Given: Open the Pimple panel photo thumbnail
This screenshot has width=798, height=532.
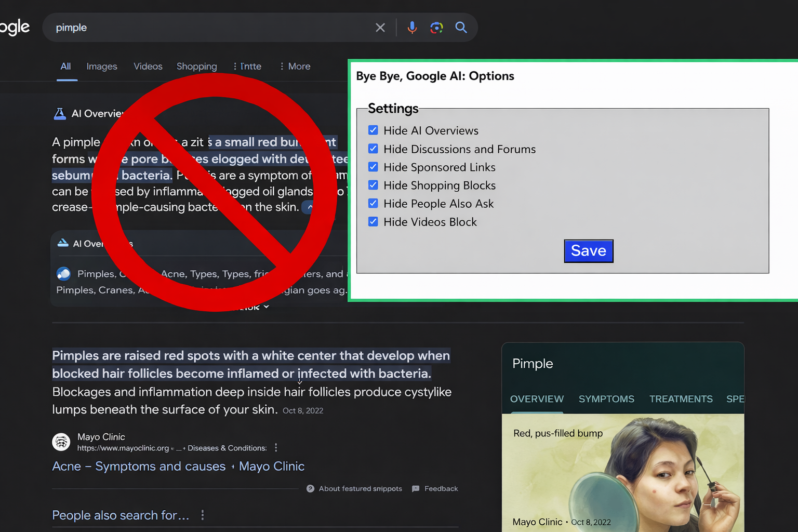Looking at the screenshot, I should pyautogui.click(x=623, y=473).
